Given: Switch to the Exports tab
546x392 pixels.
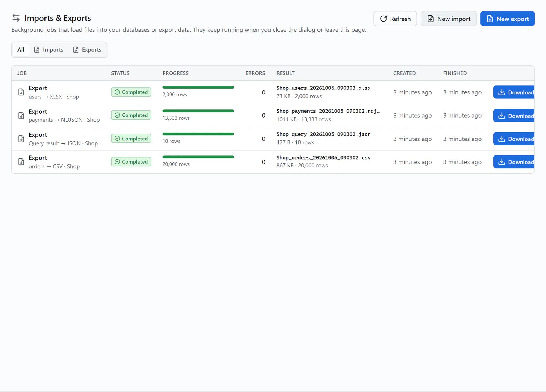Looking at the screenshot, I should click(x=87, y=50).
